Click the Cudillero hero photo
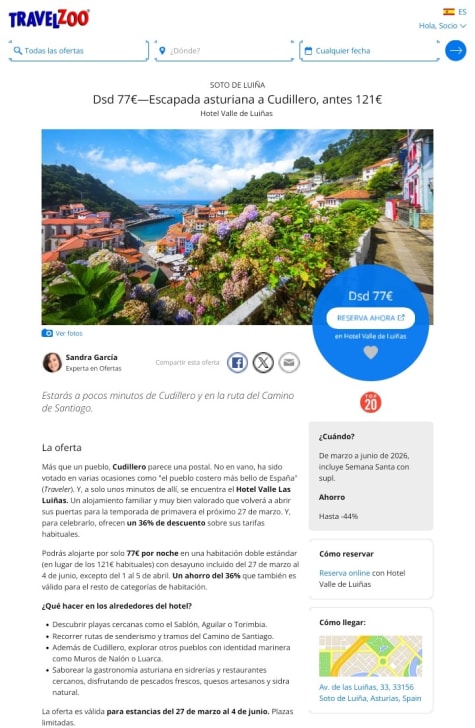475x728 pixels. click(x=237, y=227)
